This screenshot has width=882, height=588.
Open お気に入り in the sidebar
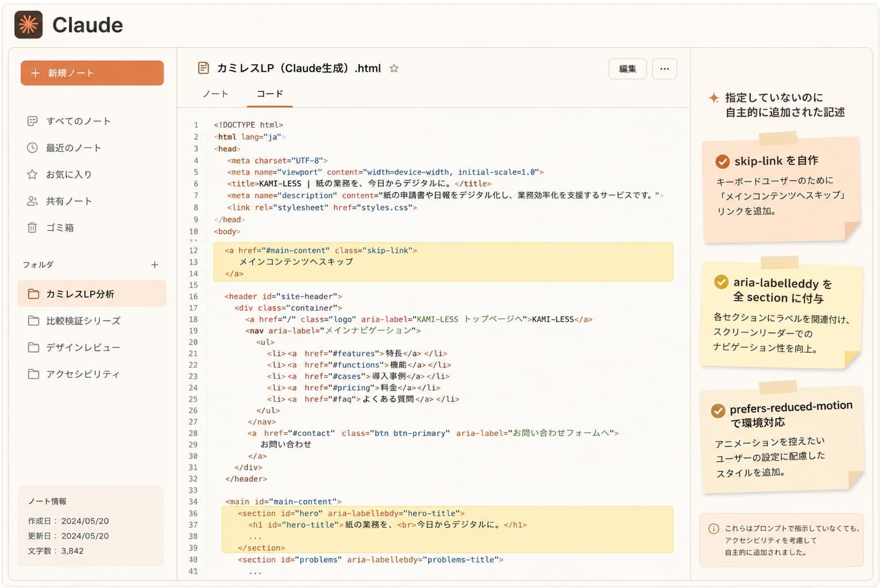[x=92, y=174]
